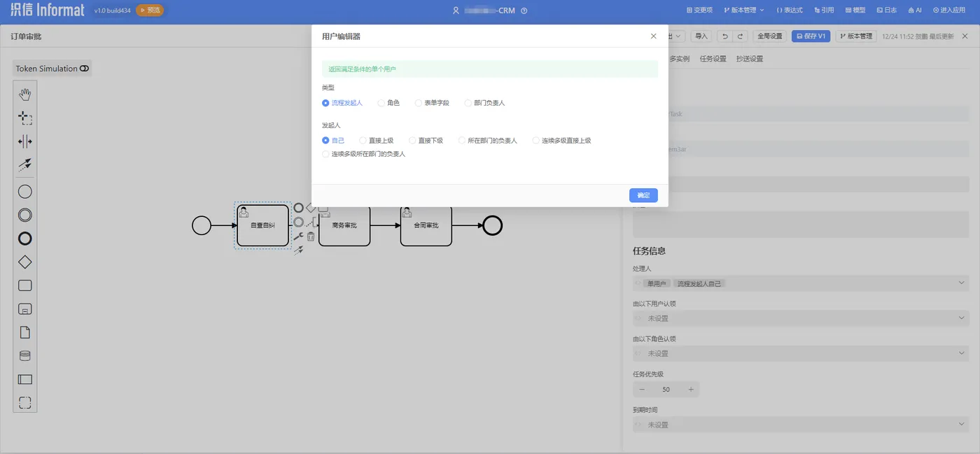Open 变更项 in top header
This screenshot has height=454, width=980.
(699, 10)
